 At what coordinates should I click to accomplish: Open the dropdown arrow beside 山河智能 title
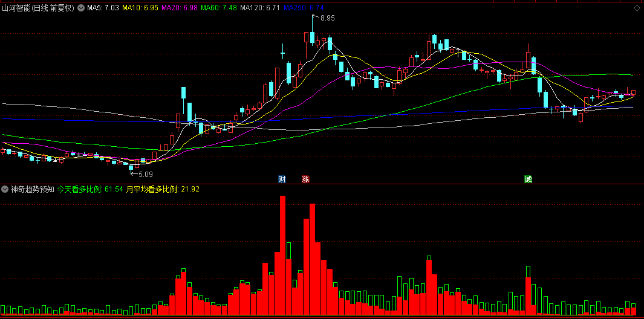(80, 8)
